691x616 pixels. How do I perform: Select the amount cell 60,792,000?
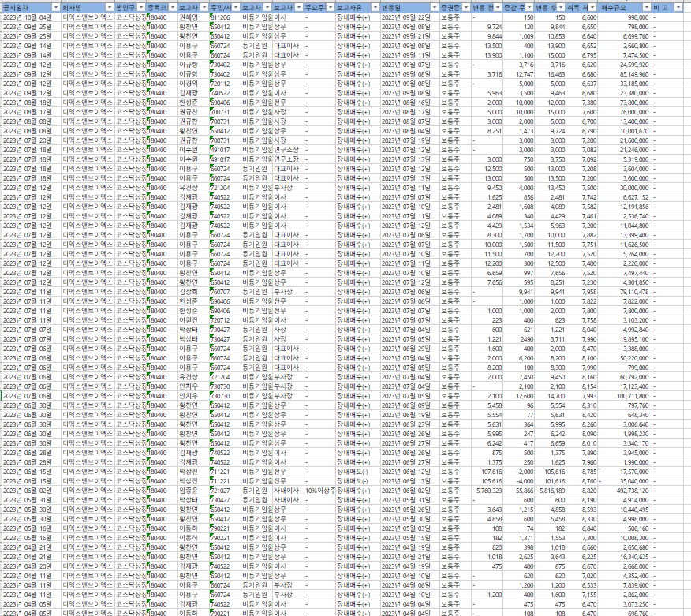(625, 377)
